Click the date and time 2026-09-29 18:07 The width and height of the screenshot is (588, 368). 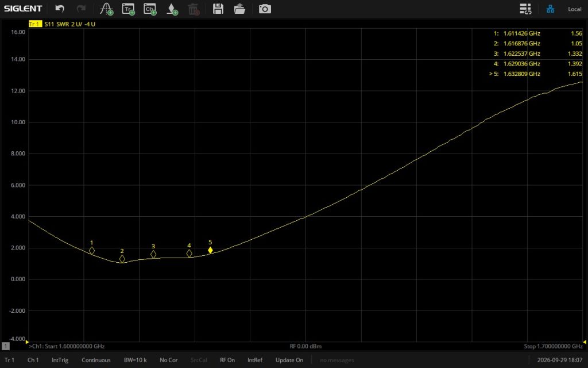coord(560,360)
